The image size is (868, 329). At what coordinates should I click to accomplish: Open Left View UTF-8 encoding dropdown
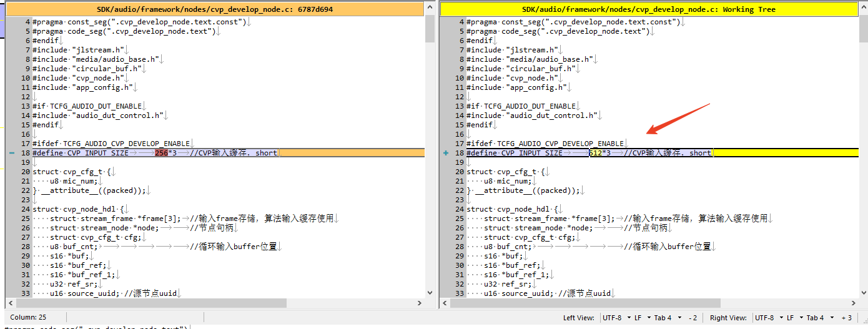tap(616, 318)
